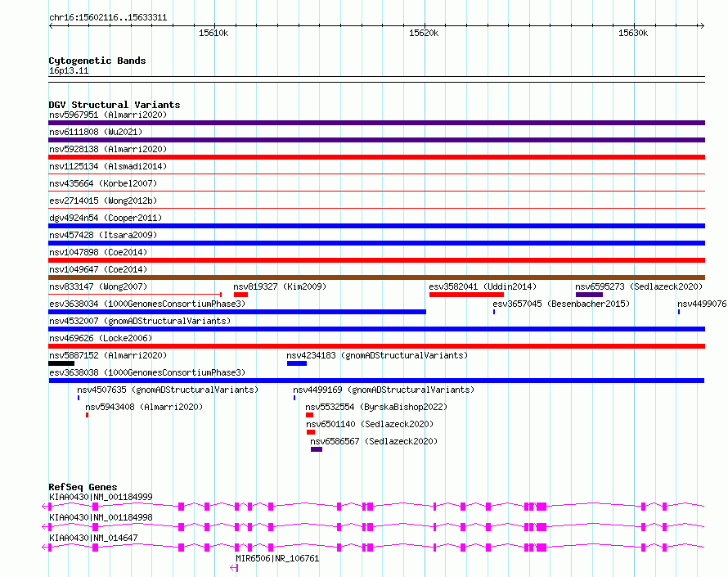
Task: Select the 15630k ruler position label
Action: 633,33
